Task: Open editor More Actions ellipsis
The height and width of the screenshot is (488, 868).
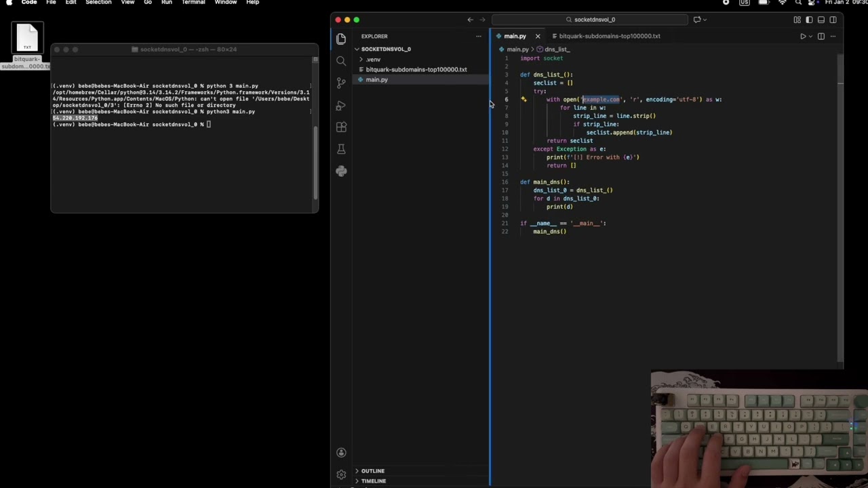Action: coord(833,36)
